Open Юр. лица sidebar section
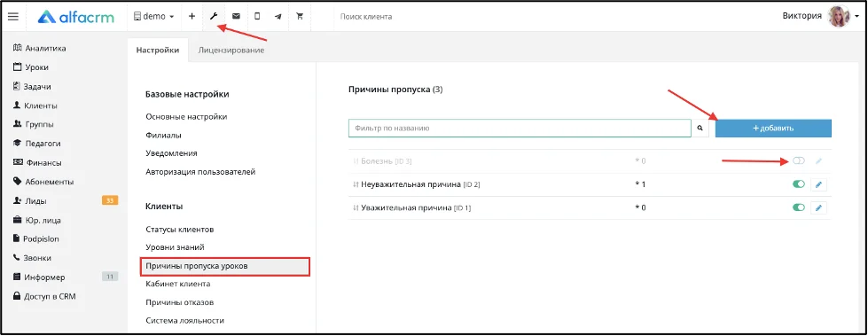 click(36, 221)
